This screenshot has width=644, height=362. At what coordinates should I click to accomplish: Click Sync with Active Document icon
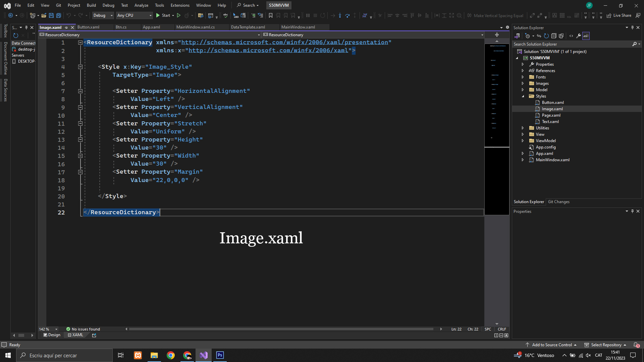click(x=539, y=36)
